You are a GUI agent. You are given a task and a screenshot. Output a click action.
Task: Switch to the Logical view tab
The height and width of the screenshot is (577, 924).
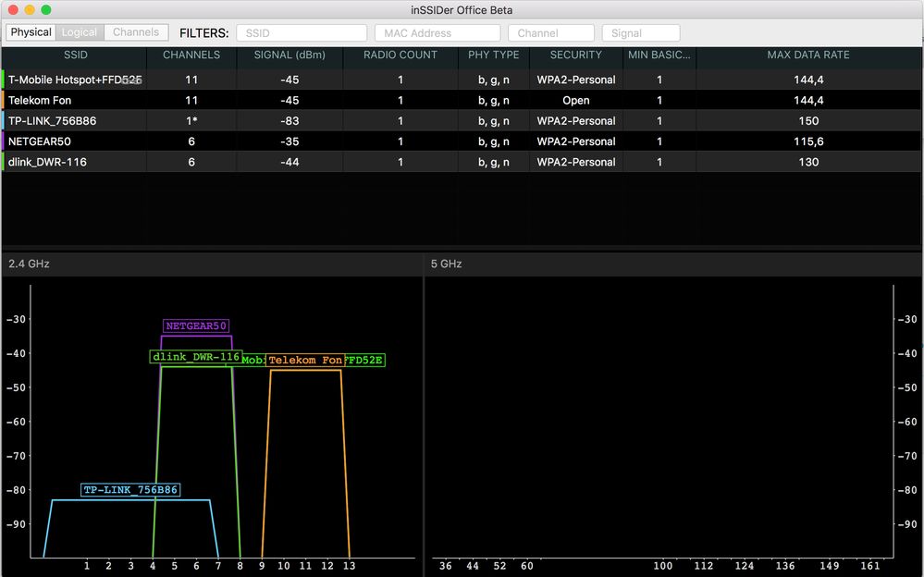(80, 32)
